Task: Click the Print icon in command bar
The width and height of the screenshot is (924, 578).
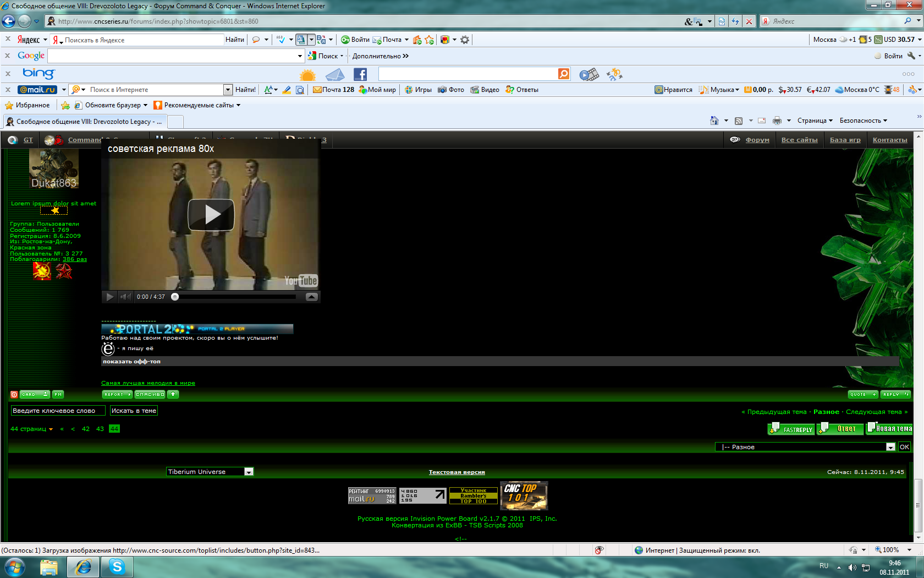Action: click(777, 121)
